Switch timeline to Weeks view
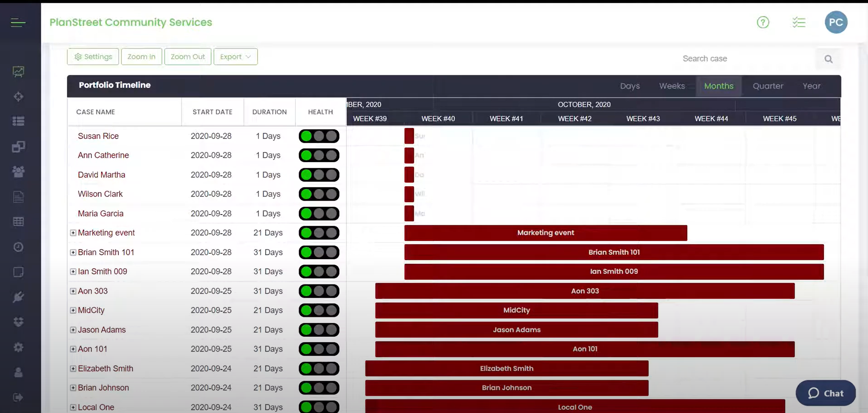868x413 pixels. click(x=672, y=86)
